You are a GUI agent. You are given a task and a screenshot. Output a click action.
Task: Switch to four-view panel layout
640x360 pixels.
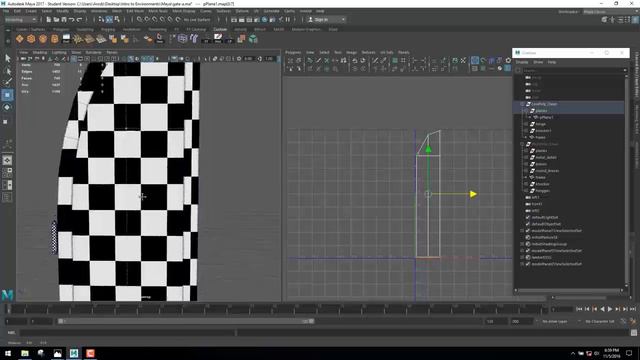pyautogui.click(x=7, y=173)
